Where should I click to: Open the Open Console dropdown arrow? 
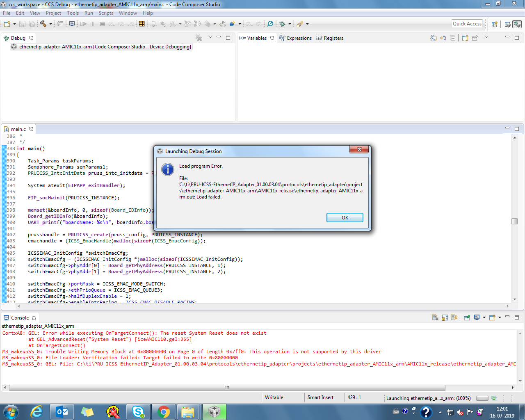(500, 317)
